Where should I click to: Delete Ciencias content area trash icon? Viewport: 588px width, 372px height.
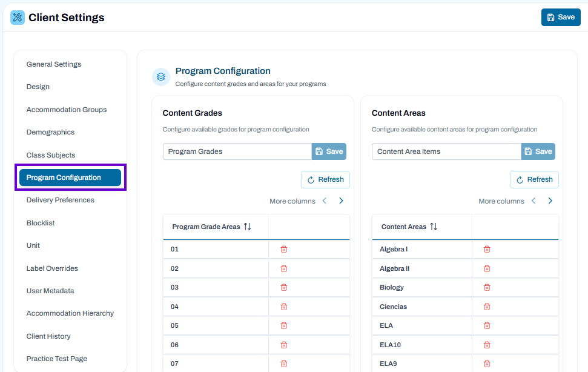tap(487, 307)
